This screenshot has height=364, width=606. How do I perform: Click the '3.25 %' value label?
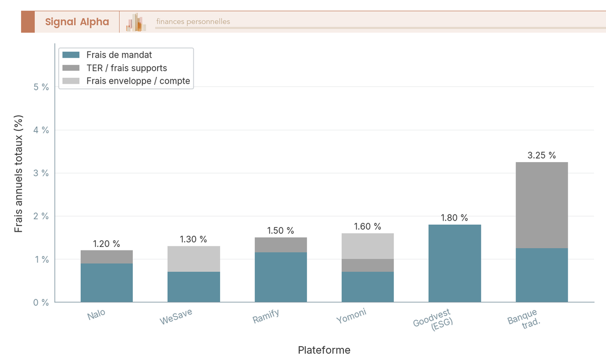(x=542, y=155)
